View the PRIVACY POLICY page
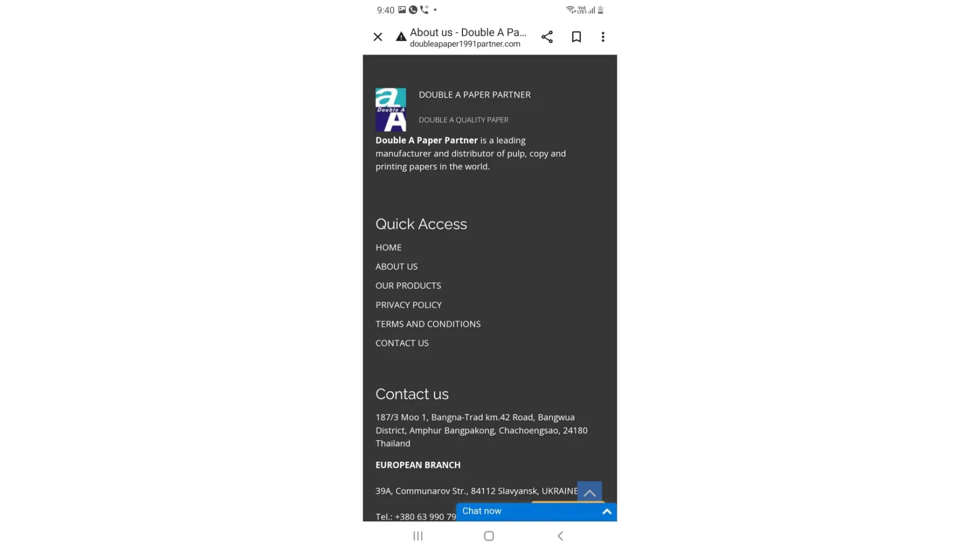 pyautogui.click(x=408, y=305)
